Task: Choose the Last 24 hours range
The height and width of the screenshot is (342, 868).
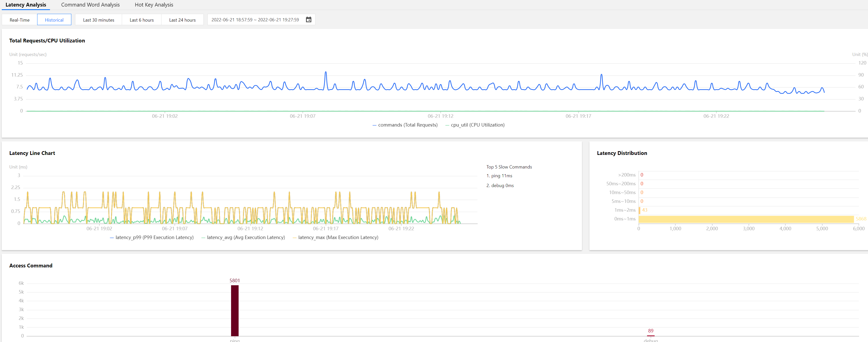Action: coord(182,20)
